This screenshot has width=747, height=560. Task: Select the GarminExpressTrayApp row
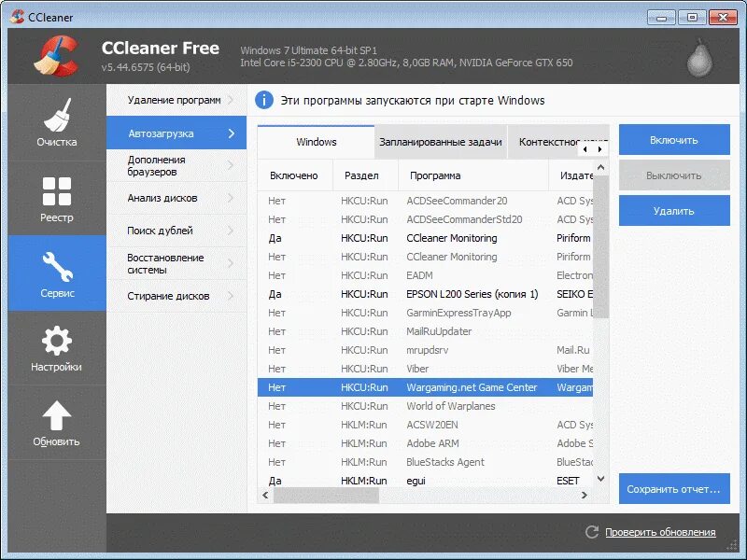pos(426,313)
